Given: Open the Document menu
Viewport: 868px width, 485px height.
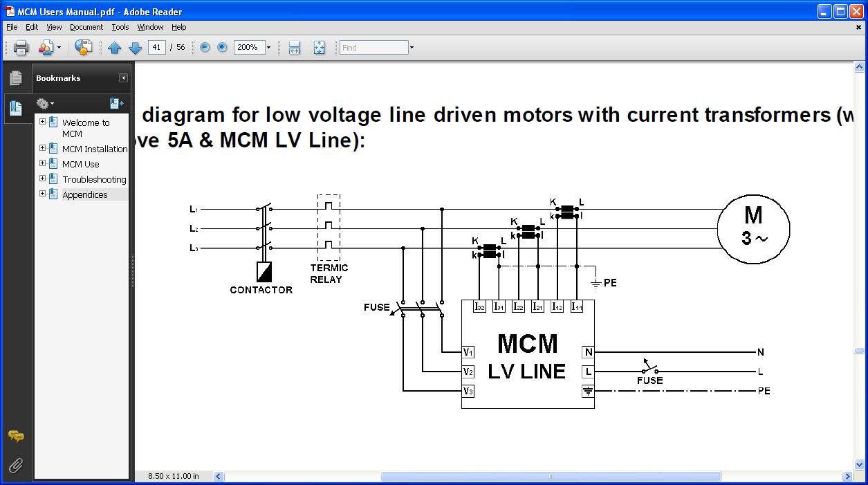Looking at the screenshot, I should coord(86,27).
